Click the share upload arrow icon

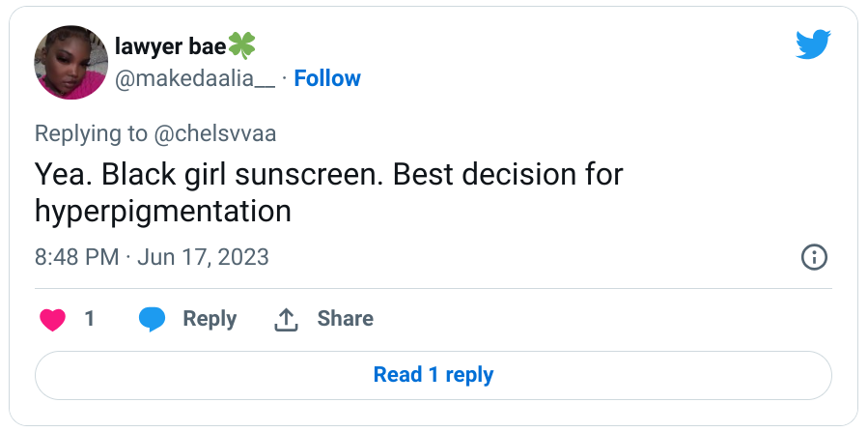[x=286, y=319]
